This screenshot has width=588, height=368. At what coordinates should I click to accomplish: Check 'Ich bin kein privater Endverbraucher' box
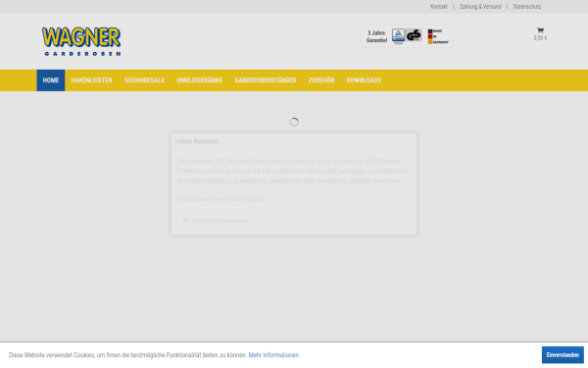click(x=180, y=198)
